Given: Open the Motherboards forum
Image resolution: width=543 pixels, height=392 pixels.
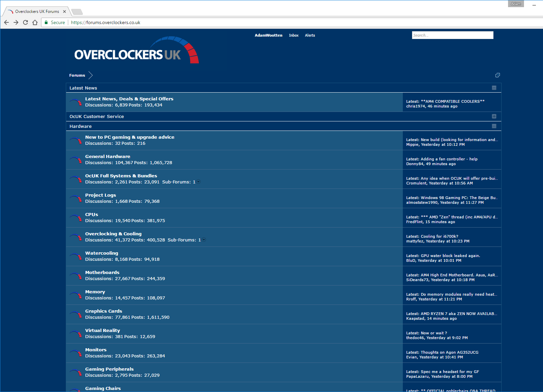Looking at the screenshot, I should [x=102, y=272].
